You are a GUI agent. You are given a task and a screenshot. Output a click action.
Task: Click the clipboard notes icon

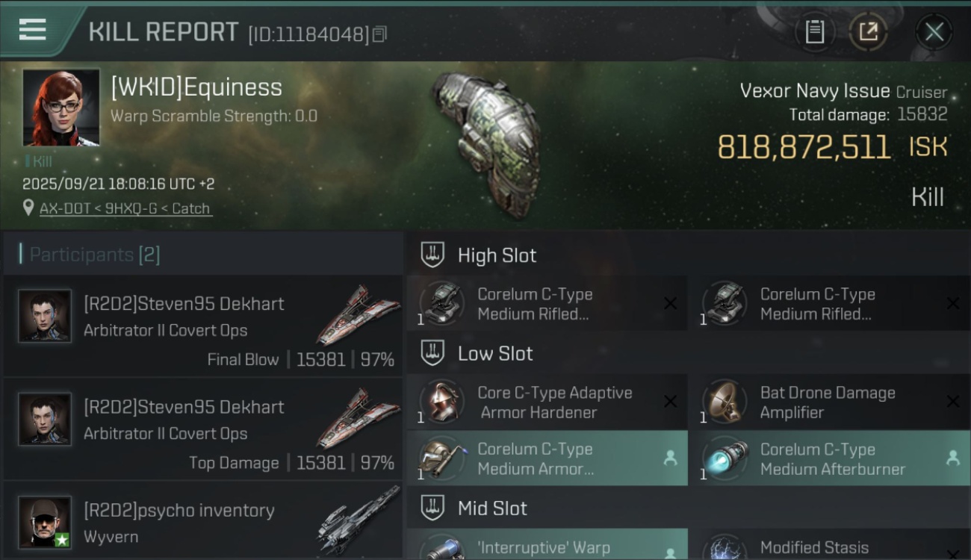coord(814,31)
